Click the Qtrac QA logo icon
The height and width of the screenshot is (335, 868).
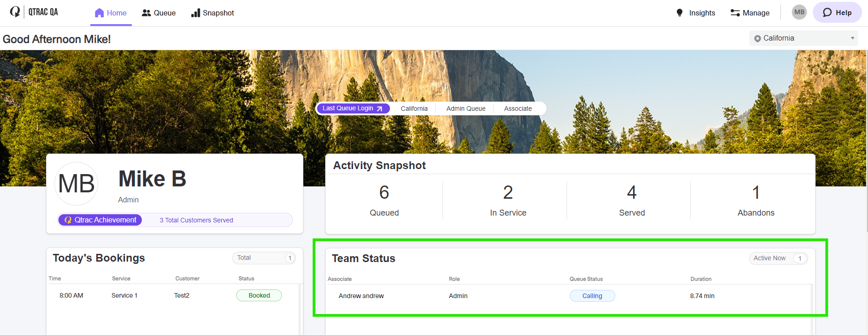(15, 12)
